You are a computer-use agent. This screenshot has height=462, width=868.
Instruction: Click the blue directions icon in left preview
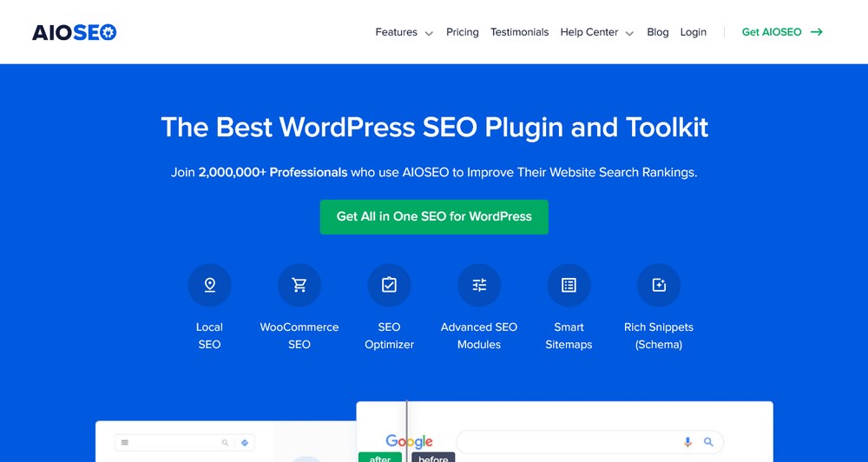point(245,443)
